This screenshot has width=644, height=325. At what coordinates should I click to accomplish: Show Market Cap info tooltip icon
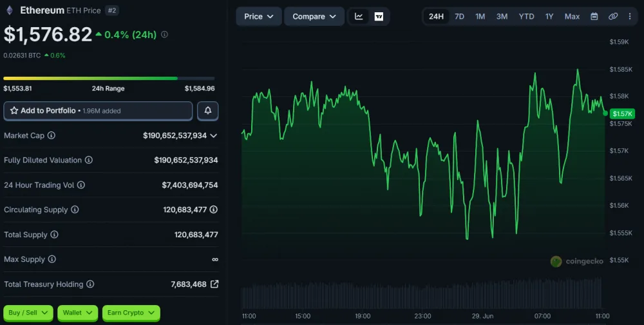(x=52, y=135)
